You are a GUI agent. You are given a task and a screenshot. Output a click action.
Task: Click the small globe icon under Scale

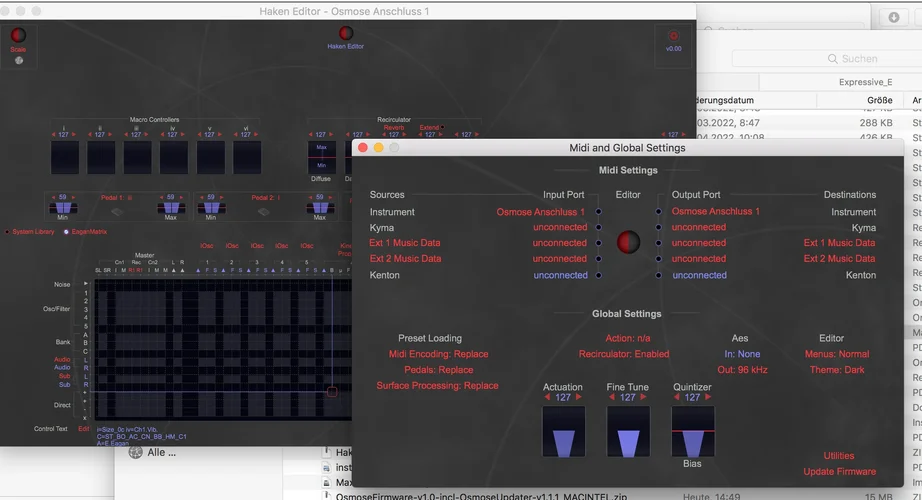point(18,60)
